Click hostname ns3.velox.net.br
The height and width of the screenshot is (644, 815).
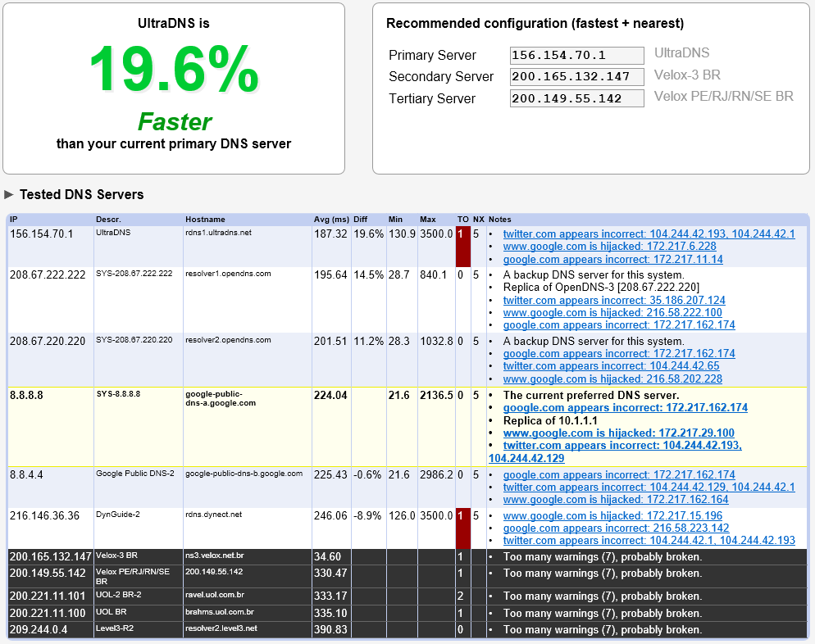(x=214, y=556)
